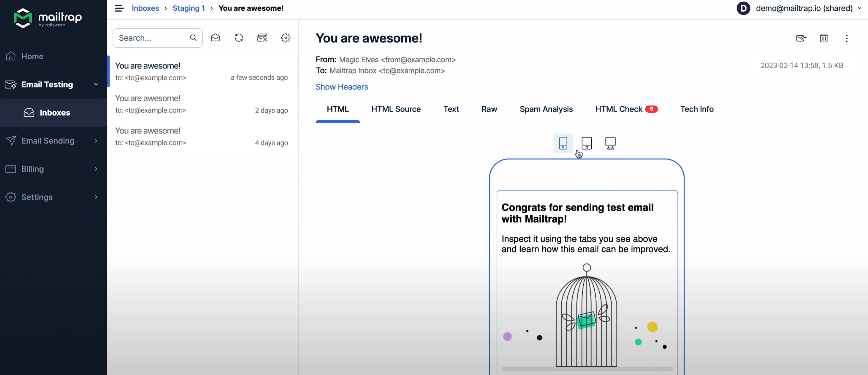Enable desktop preview mode
This screenshot has height=375, width=868.
[x=611, y=143]
